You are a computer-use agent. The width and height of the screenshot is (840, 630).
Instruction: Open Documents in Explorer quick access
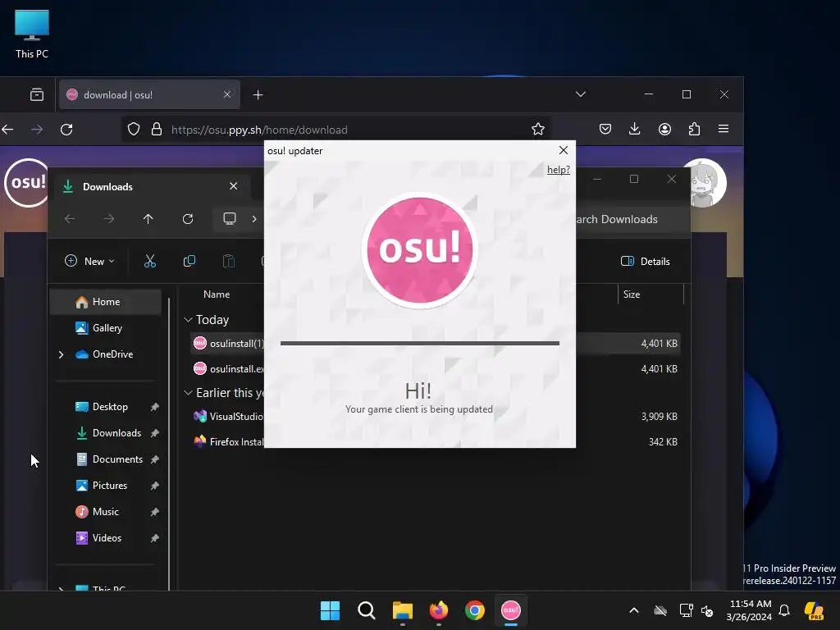pyautogui.click(x=106, y=459)
